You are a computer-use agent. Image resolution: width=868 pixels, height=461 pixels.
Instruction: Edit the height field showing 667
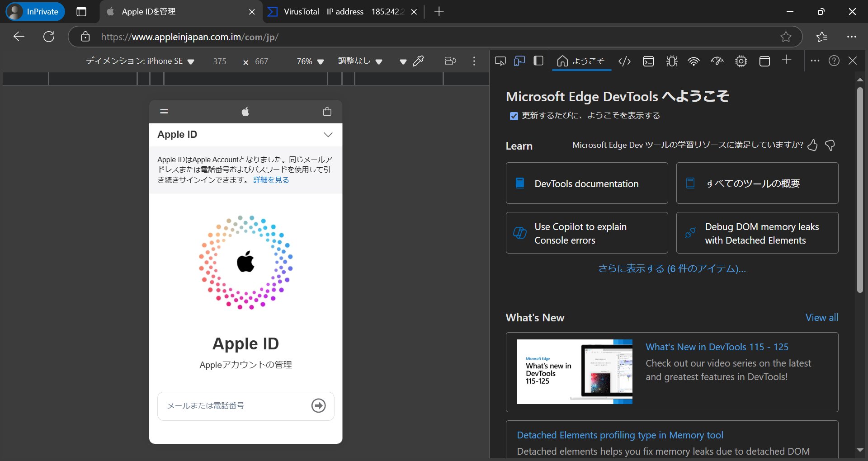262,61
